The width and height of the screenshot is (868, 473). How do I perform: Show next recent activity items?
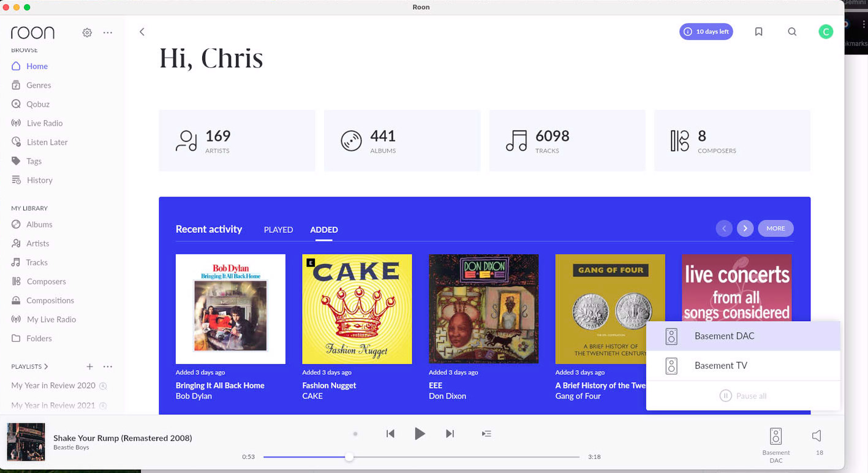pyautogui.click(x=745, y=229)
